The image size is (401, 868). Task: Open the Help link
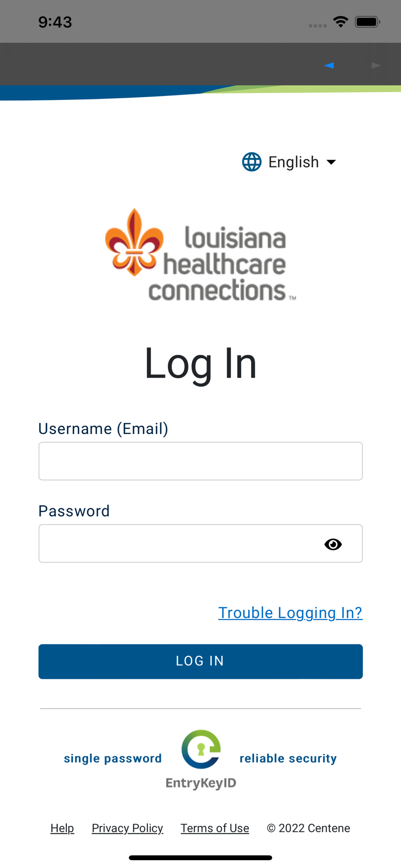[x=62, y=828]
